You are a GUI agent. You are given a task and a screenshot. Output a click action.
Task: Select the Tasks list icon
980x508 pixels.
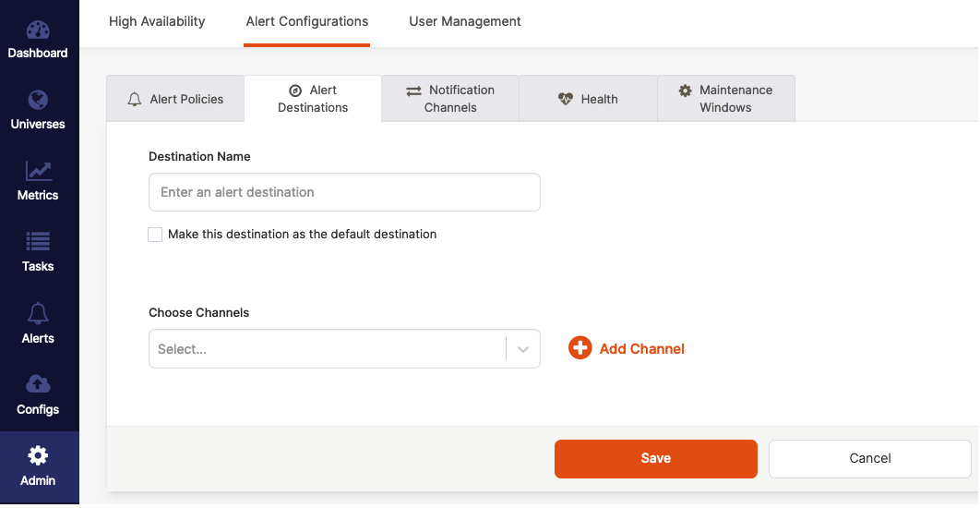[38, 242]
